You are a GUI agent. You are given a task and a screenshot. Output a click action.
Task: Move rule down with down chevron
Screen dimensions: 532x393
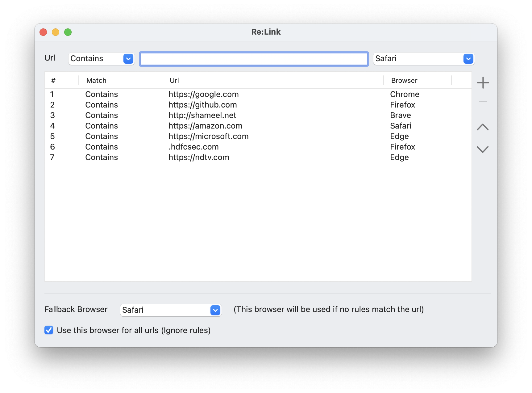(x=483, y=150)
